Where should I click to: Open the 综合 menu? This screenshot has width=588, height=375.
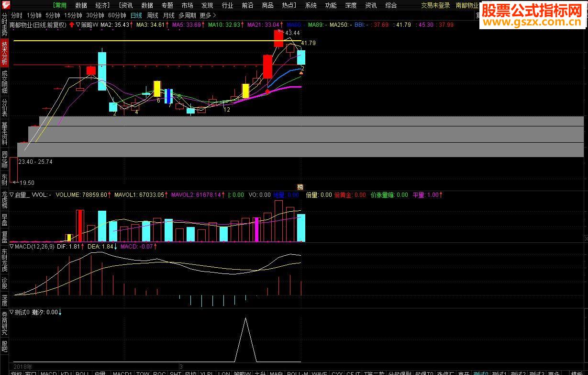pos(391,5)
